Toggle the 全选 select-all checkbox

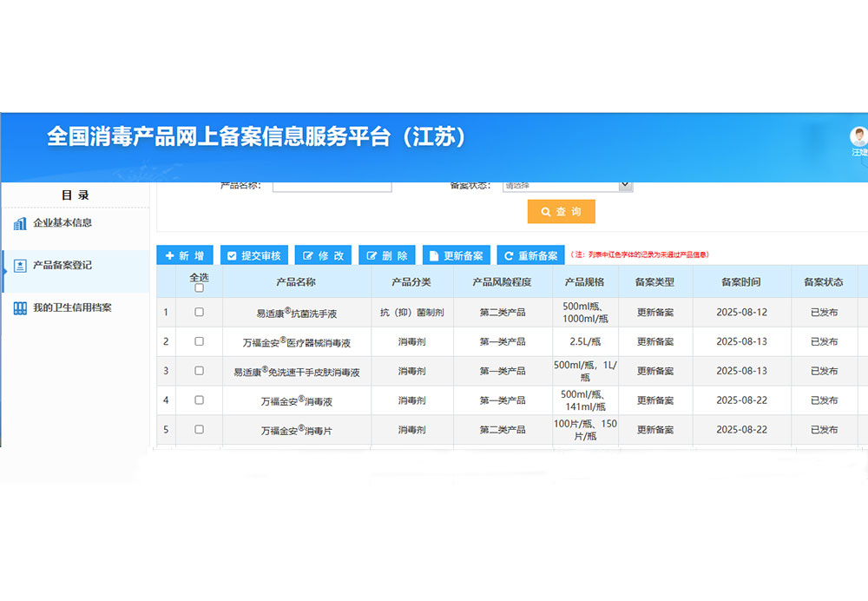pyautogui.click(x=199, y=288)
